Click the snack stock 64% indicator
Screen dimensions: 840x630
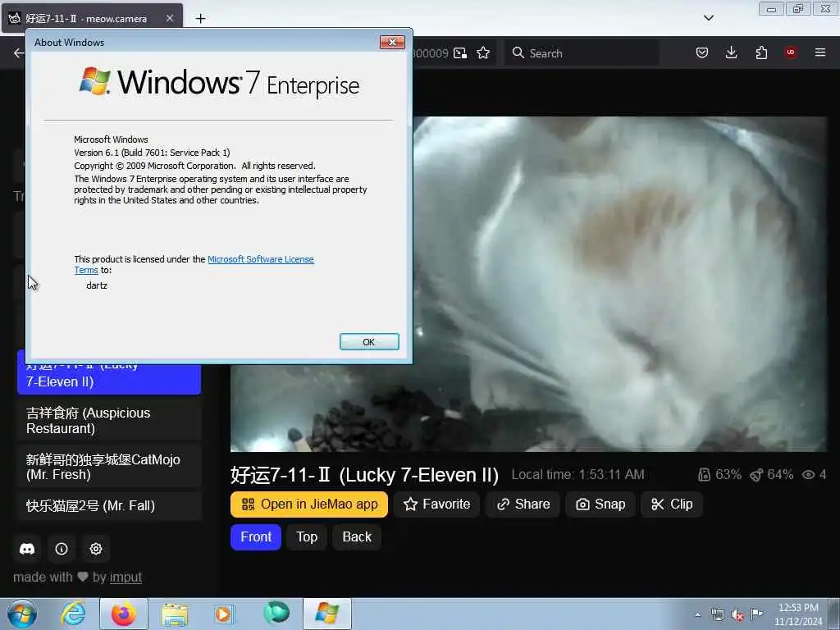(x=771, y=475)
